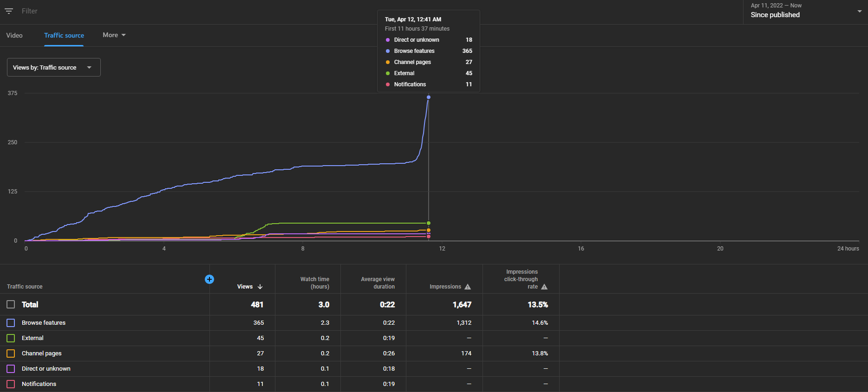Tick the External checkbox
Screen dimensions: 868x392
11,338
